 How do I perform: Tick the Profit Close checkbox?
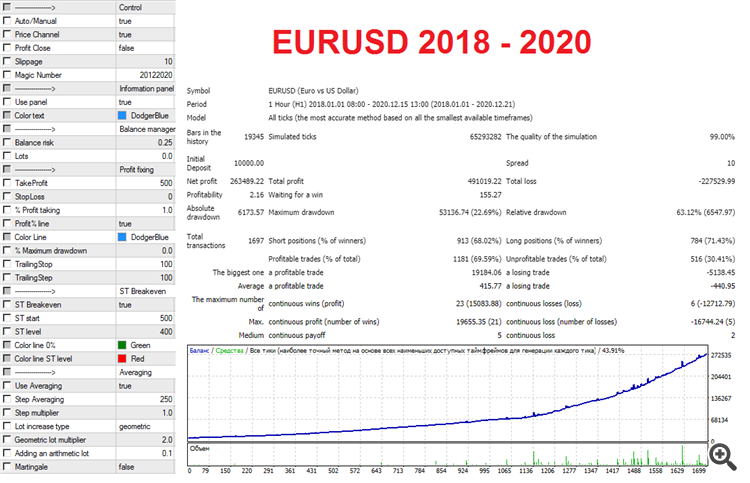pyautogui.click(x=7, y=47)
